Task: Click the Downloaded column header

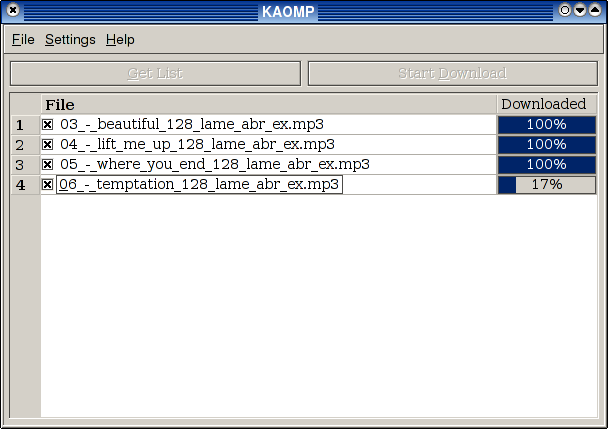Action: (547, 104)
